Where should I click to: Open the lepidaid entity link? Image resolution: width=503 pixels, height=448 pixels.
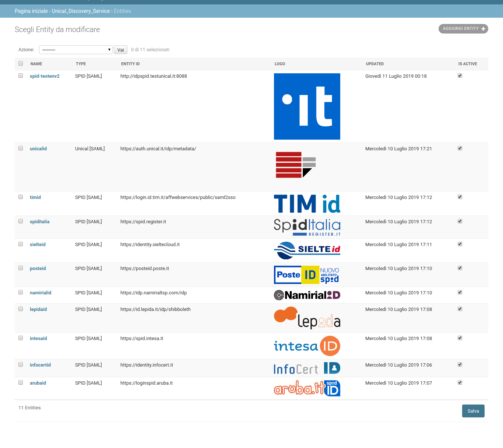pos(38,309)
